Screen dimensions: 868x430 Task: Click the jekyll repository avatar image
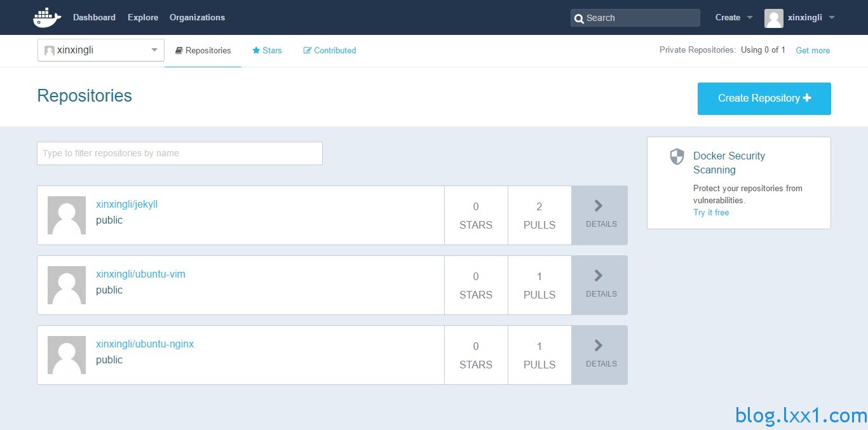pyautogui.click(x=67, y=215)
